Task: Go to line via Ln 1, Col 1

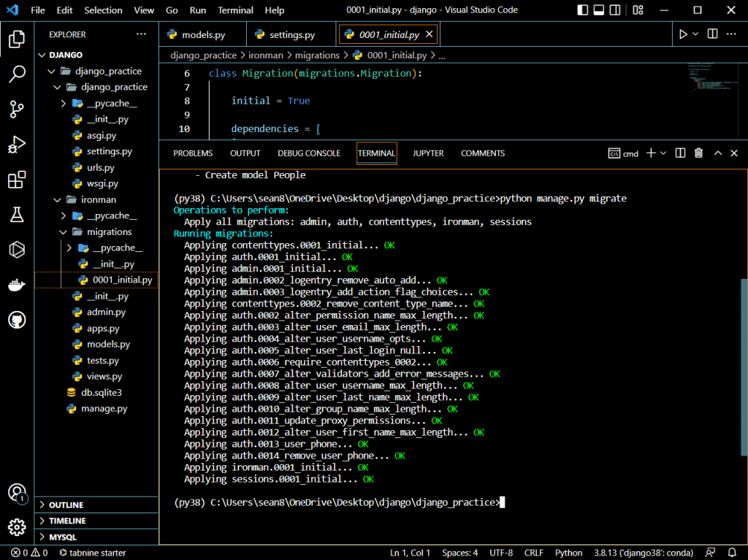Action: point(410,553)
